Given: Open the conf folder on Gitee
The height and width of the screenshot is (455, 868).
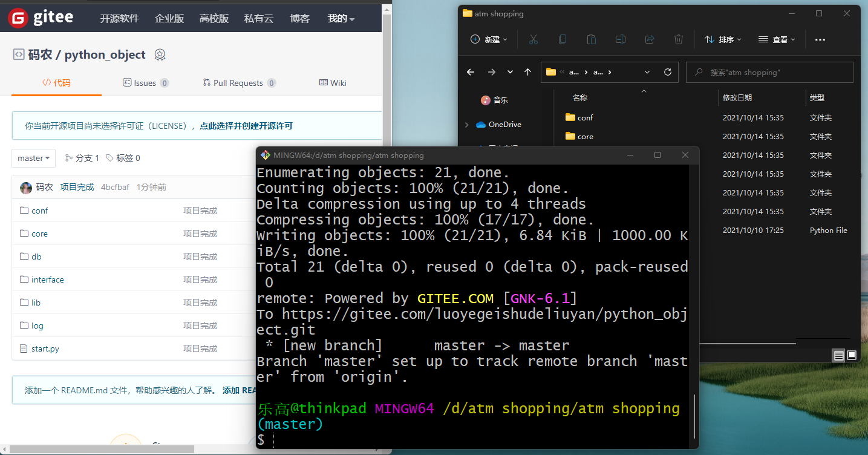Looking at the screenshot, I should pos(39,211).
